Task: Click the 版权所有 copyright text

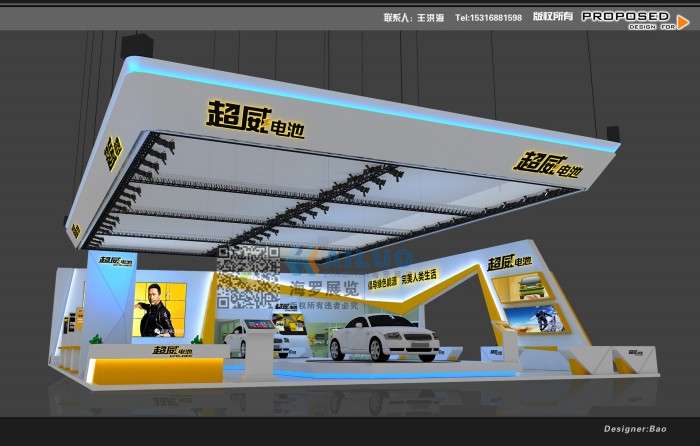Action: (x=553, y=17)
